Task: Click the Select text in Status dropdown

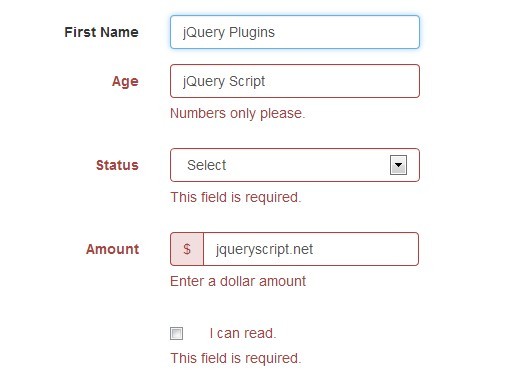Action: [x=207, y=165]
